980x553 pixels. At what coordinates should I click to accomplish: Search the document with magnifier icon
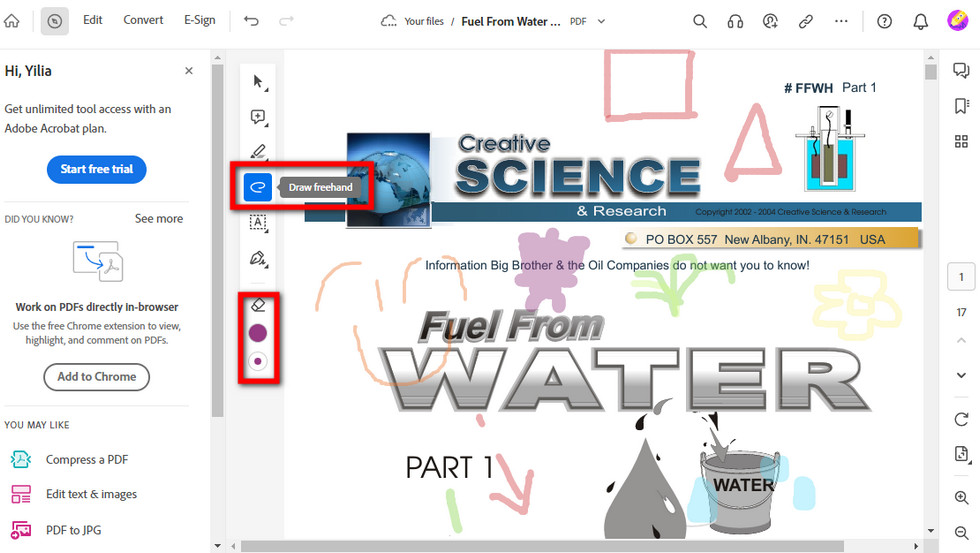(700, 21)
